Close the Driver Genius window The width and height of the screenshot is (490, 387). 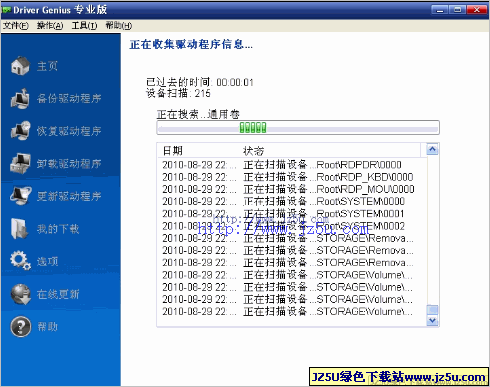click(477, 10)
